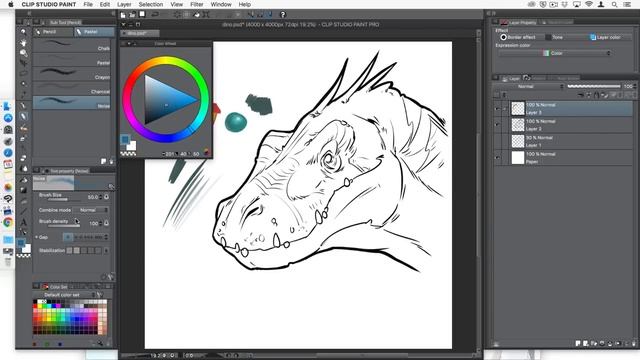Set Stabilization to the first box
640x360 pixels.
point(69,251)
